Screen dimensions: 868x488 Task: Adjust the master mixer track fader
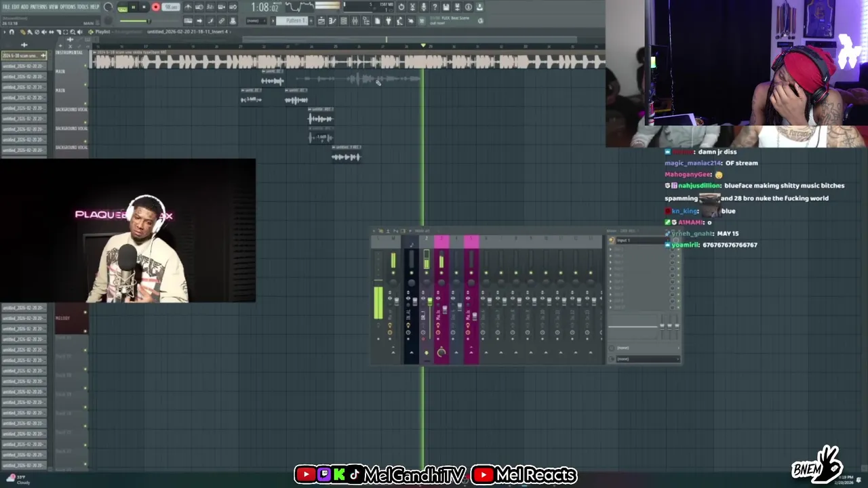point(397,302)
